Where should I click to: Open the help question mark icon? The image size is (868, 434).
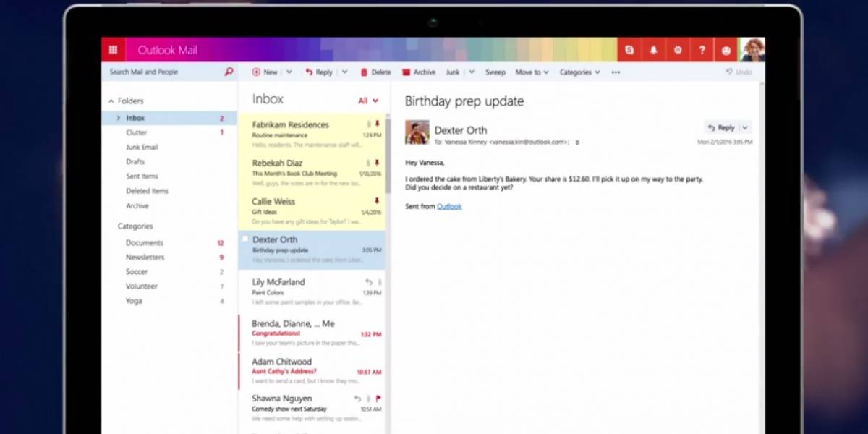pos(702,50)
